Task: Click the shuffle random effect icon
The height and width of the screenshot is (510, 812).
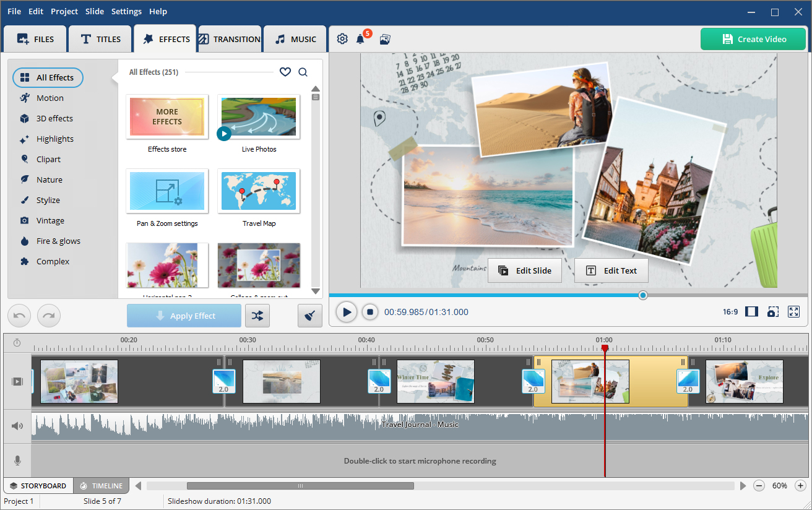Action: point(257,316)
